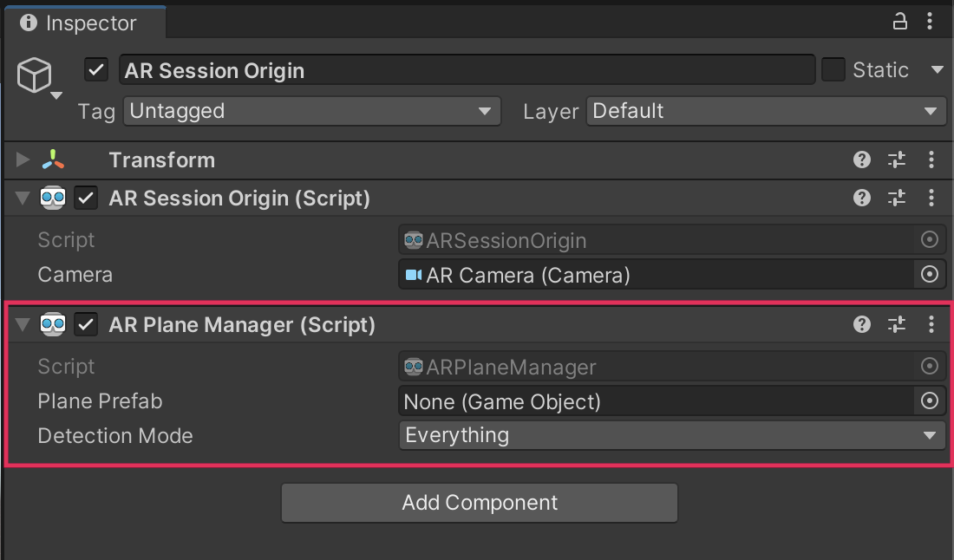This screenshot has height=560, width=954.
Task: Click the Add Component button
Action: point(480,503)
